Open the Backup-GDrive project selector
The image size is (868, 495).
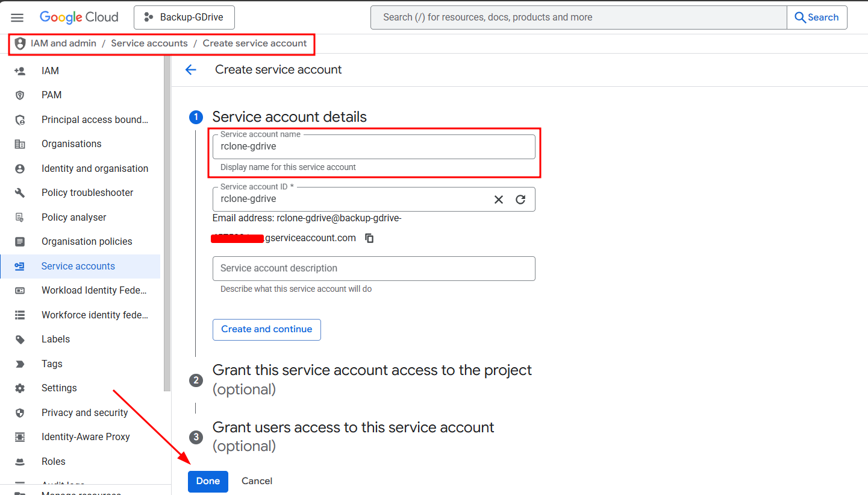pyautogui.click(x=184, y=17)
